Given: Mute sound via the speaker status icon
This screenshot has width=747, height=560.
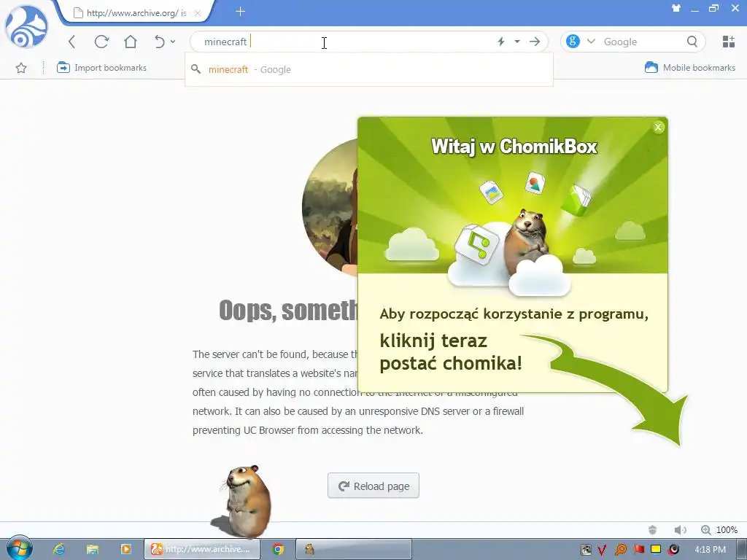Looking at the screenshot, I should pos(680,529).
